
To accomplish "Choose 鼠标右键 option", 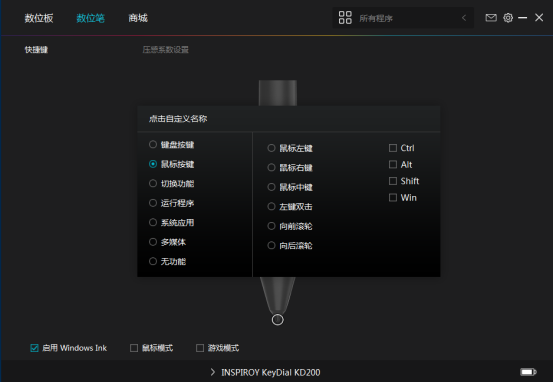I will [x=271, y=168].
